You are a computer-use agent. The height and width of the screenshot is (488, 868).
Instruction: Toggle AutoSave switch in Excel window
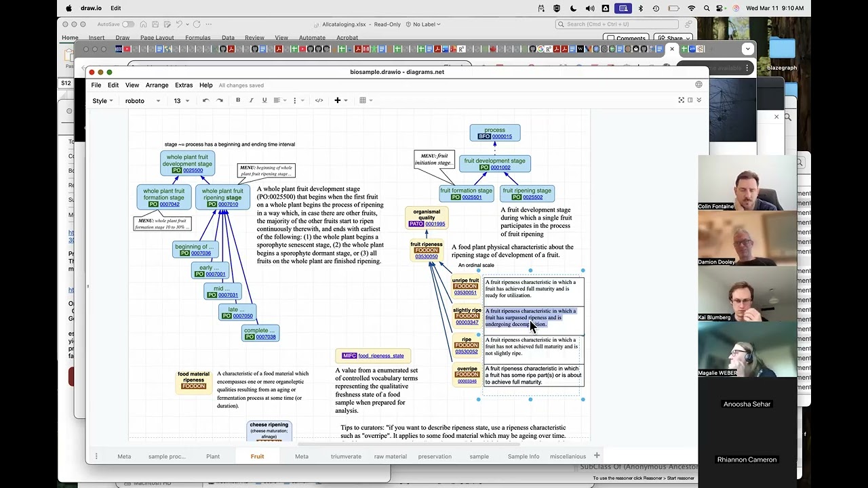click(127, 24)
